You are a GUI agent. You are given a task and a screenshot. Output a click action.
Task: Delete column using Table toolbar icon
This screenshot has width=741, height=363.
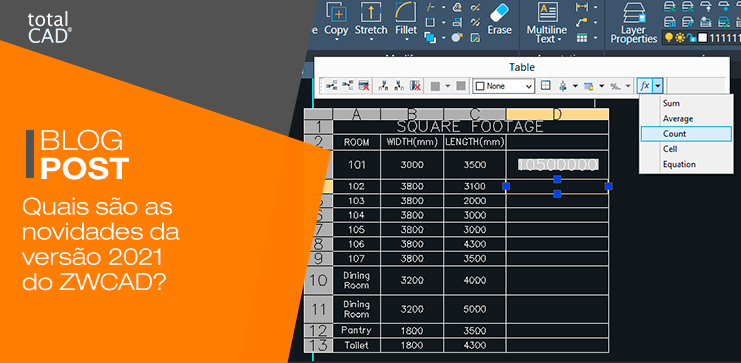point(415,86)
